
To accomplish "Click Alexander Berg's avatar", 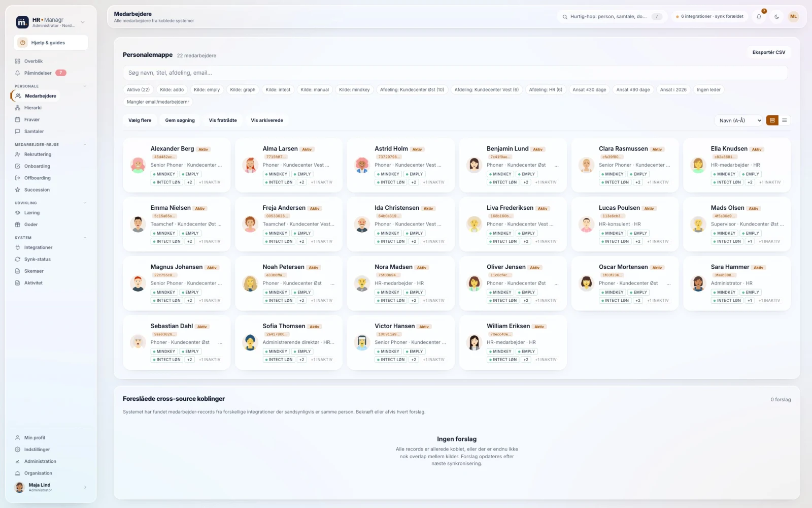I will click(x=138, y=165).
